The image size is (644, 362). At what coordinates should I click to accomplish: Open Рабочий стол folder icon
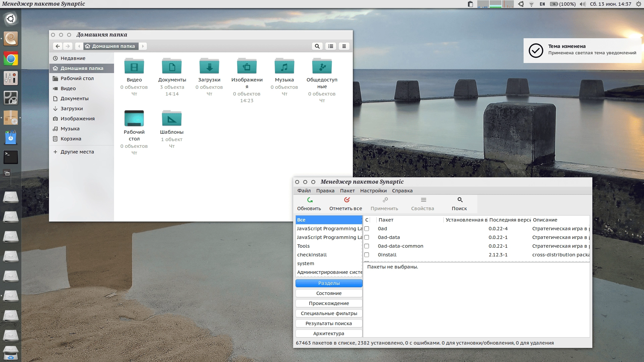tap(134, 118)
